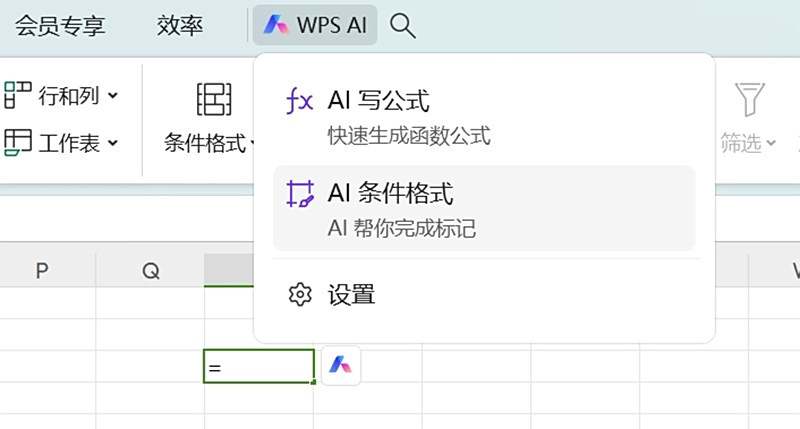
Task: Expand the 筛选 dropdown arrow
Action: coord(771,143)
